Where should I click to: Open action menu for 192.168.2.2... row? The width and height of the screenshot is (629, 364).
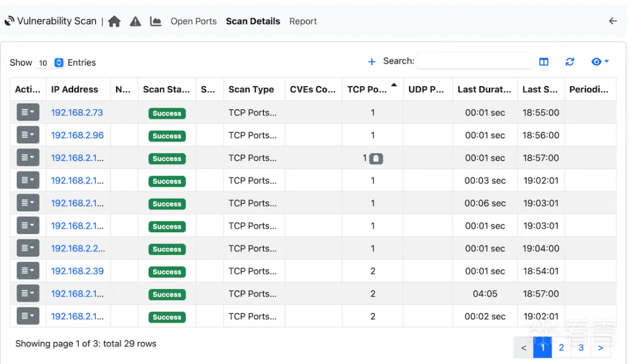[x=28, y=248]
